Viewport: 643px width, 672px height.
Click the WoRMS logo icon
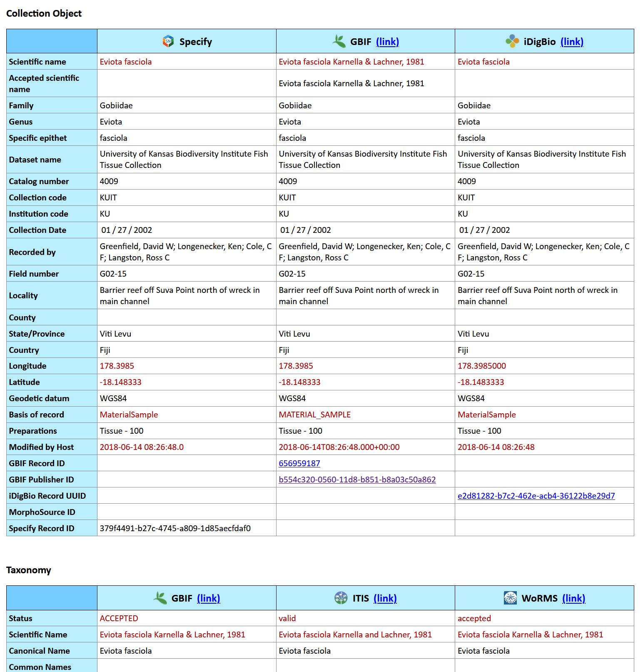pyautogui.click(x=510, y=598)
